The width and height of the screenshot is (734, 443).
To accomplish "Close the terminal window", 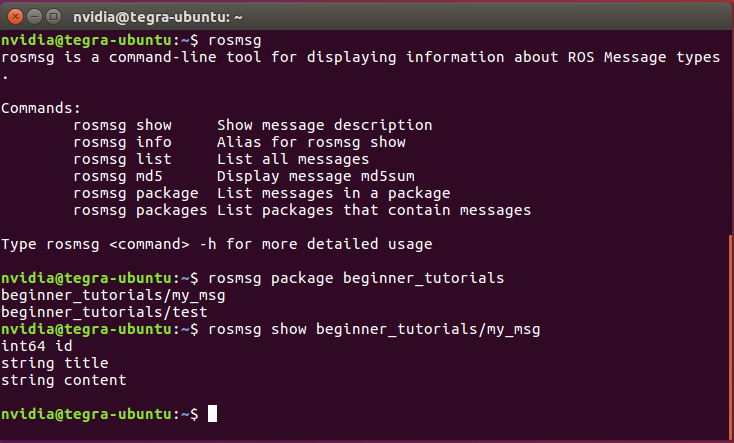I will tap(15, 17).
